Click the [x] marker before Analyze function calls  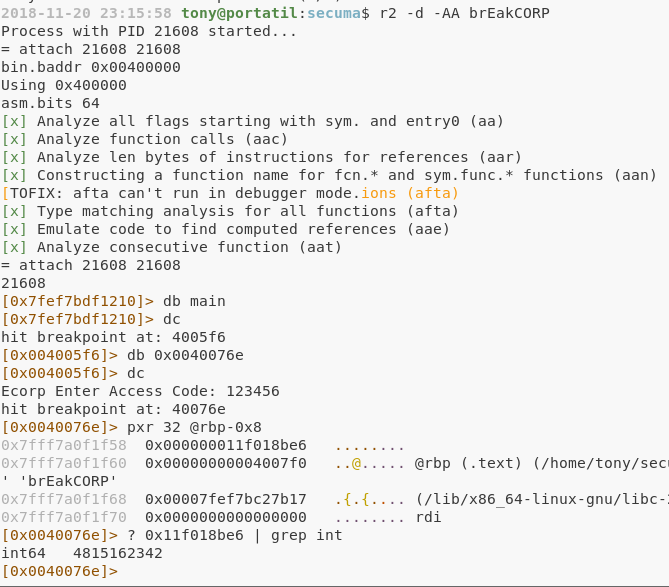pos(14,139)
